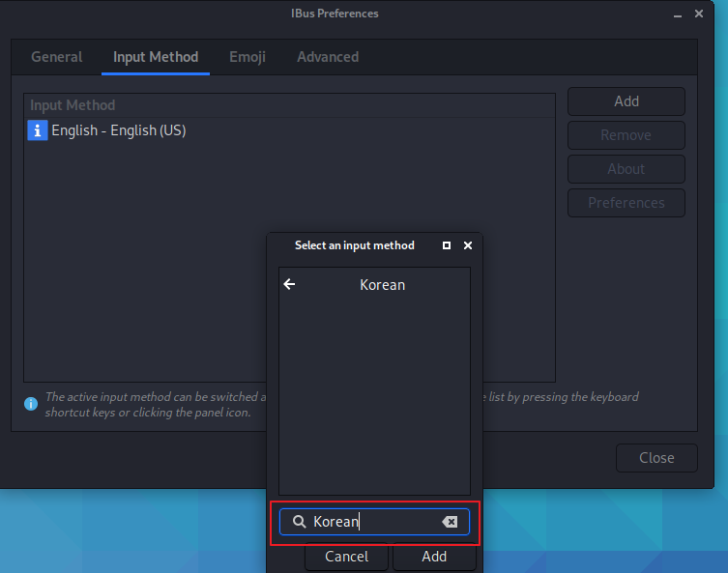Switch to the Emoji tab
This screenshot has width=728, height=573.
[248, 57]
